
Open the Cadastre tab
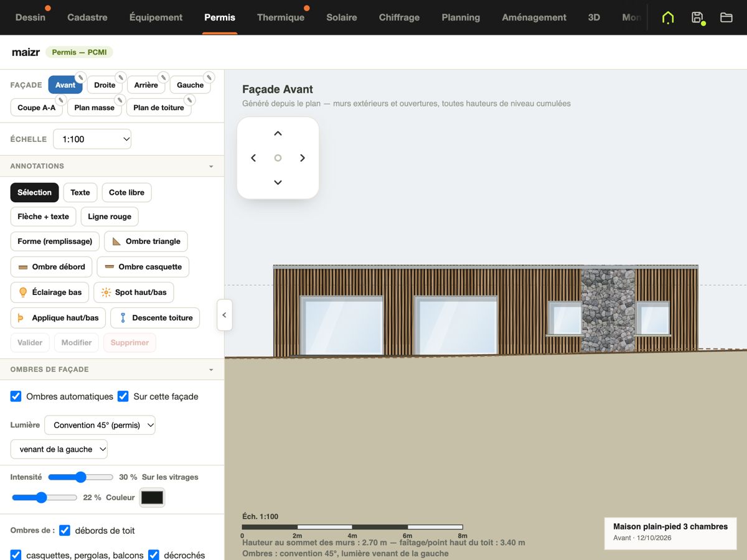[87, 17]
